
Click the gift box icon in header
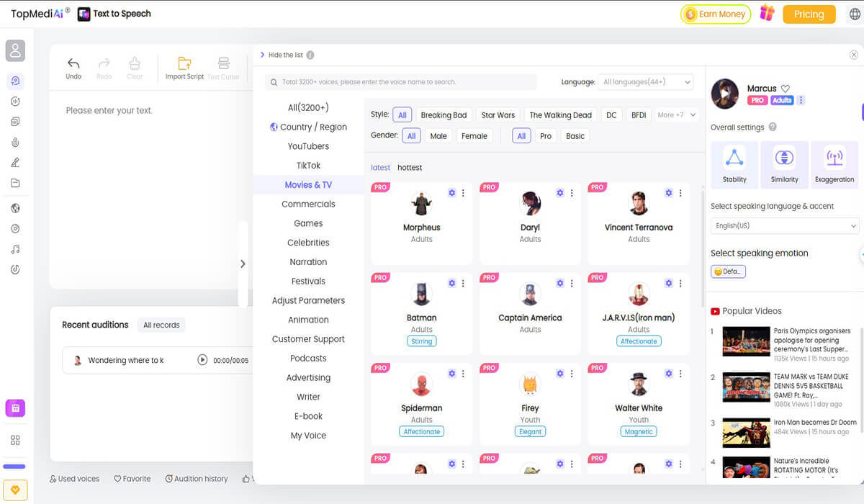(767, 13)
